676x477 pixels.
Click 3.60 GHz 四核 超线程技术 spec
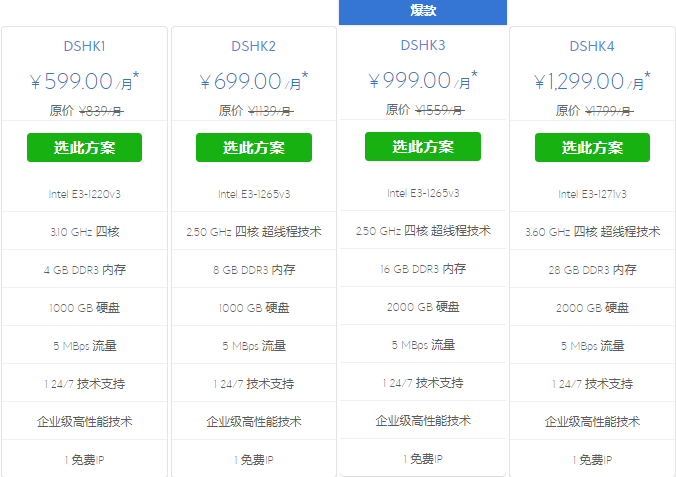pos(592,232)
